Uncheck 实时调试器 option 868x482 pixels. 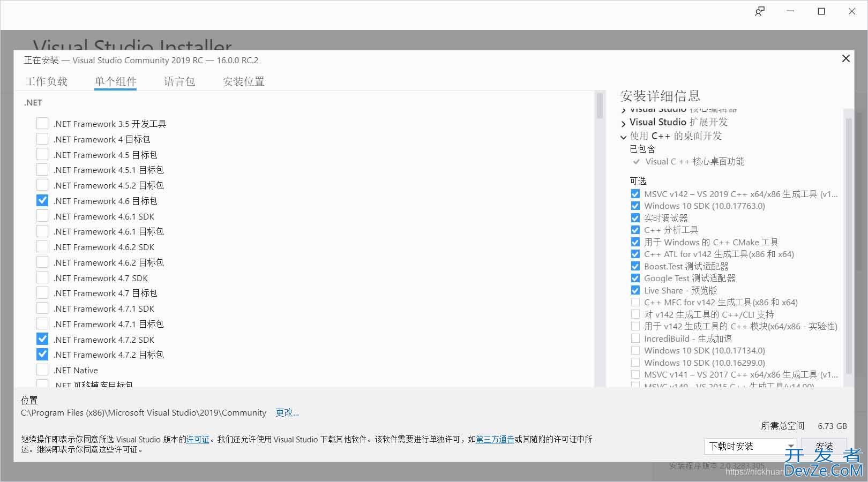tap(635, 218)
